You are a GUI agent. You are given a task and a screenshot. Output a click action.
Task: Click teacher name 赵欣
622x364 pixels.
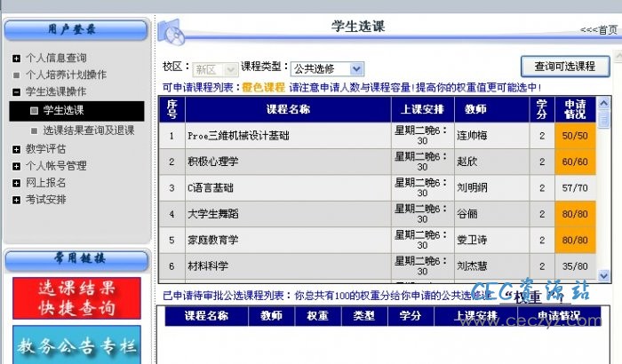click(x=467, y=162)
